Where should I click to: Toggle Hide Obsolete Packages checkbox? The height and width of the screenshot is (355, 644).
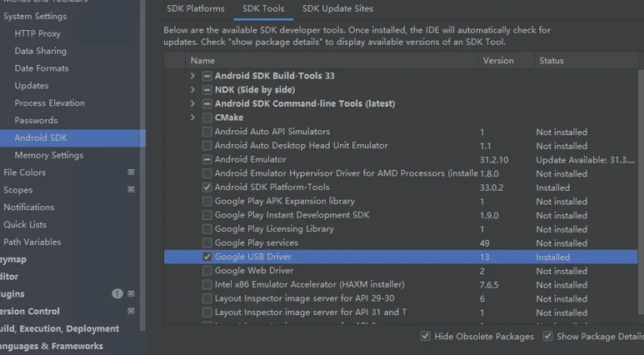(x=426, y=337)
